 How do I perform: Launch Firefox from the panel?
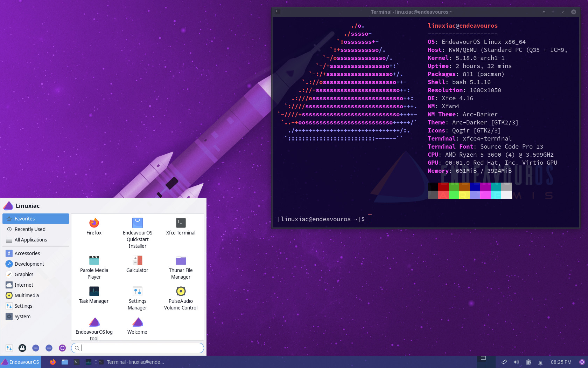[x=52, y=362]
